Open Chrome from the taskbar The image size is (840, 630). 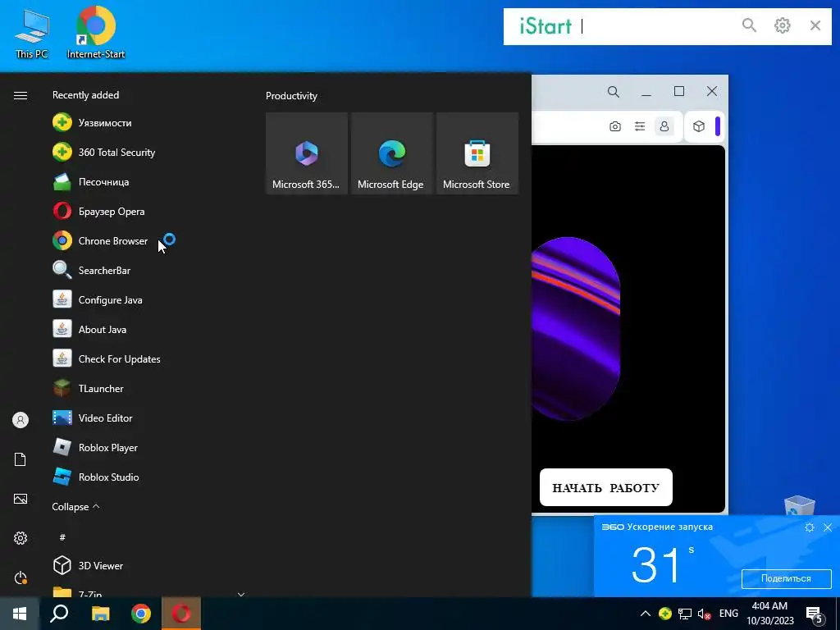coord(141,614)
